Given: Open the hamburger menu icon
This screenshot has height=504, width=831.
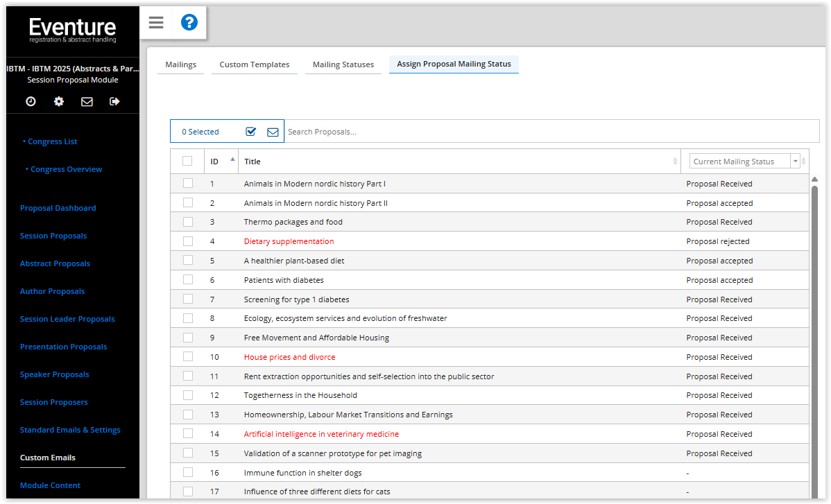Looking at the screenshot, I should [x=156, y=23].
